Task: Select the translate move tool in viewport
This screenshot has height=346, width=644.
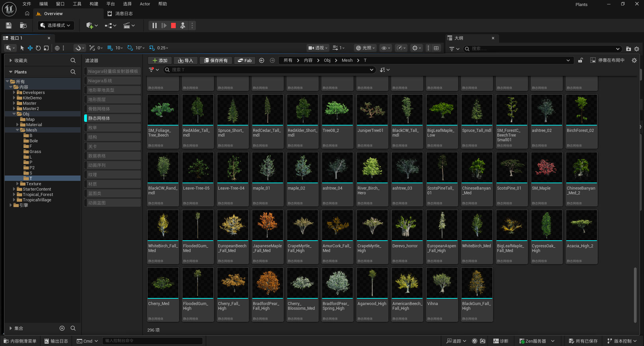Action: (x=30, y=48)
